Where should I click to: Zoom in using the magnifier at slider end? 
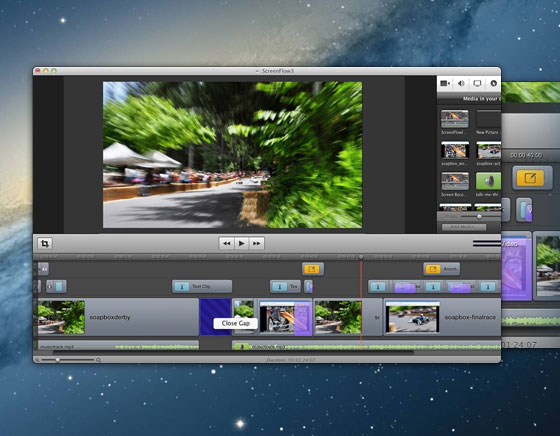click(x=98, y=360)
